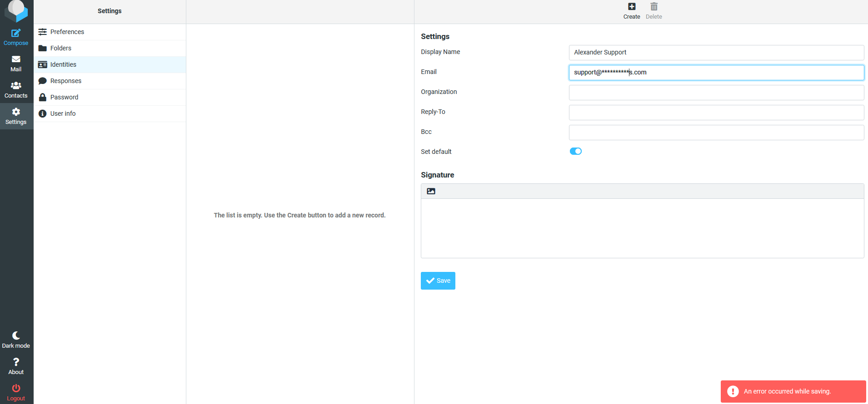Switch to Dark mode
Image resolution: width=868 pixels, height=404 pixels.
coord(16,340)
